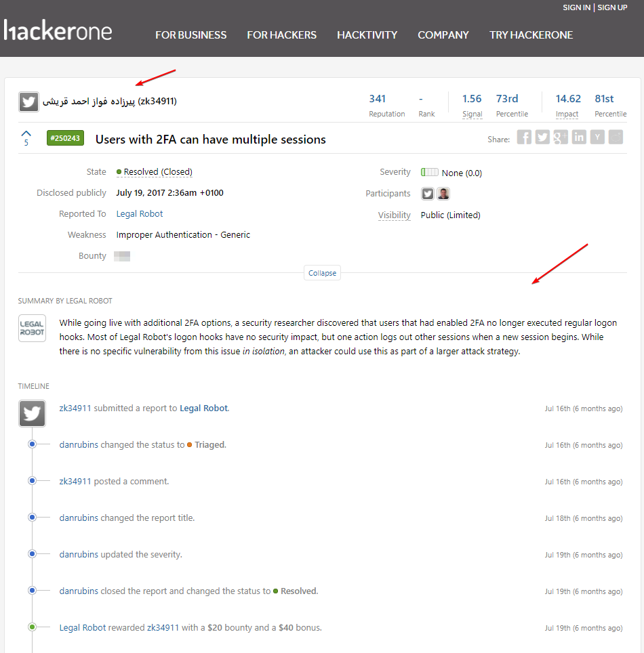Open danrubins in the Triaged entry
Viewport: 644px width, 653px height.
[79, 445]
